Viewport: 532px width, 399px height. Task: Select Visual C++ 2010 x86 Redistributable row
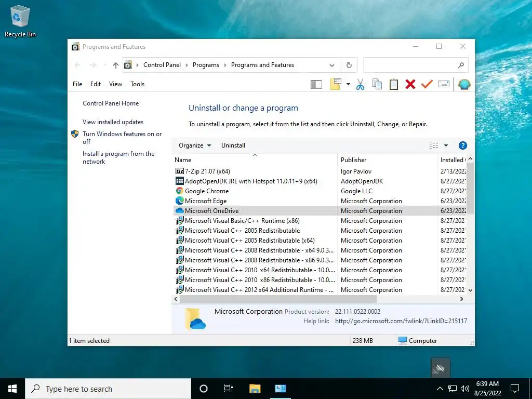(x=260, y=280)
